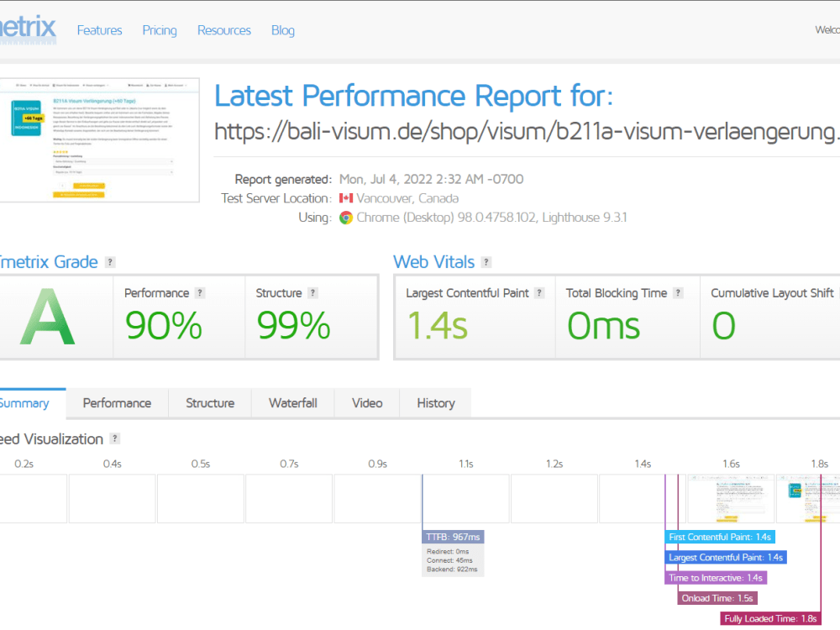Click the 1.8s filmstrip frame thumbnail
The image size is (840, 630).
[x=808, y=498]
